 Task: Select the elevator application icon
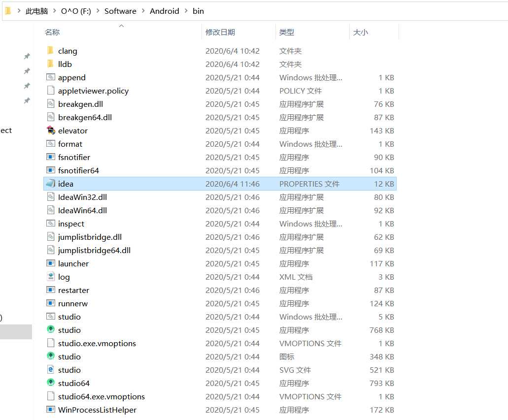[x=51, y=130]
